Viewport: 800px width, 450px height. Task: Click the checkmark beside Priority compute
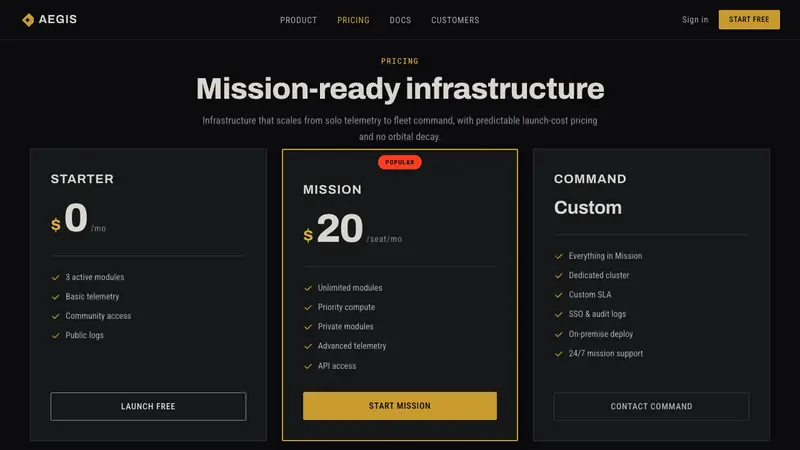(308, 308)
